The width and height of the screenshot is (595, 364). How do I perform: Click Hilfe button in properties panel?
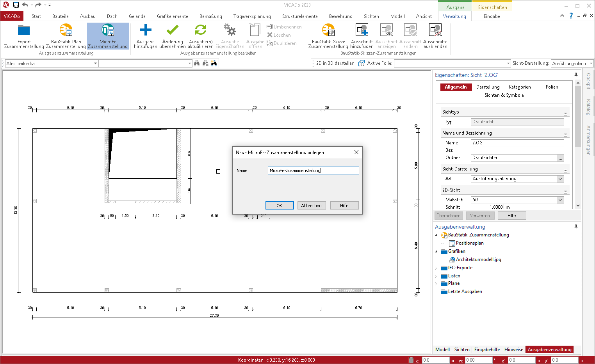[x=511, y=216]
